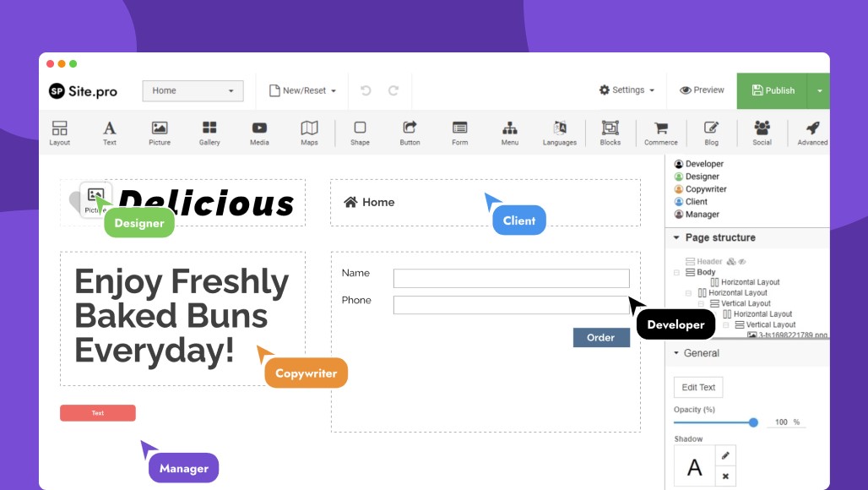Toggle Header visibility eye icon

[x=742, y=262]
